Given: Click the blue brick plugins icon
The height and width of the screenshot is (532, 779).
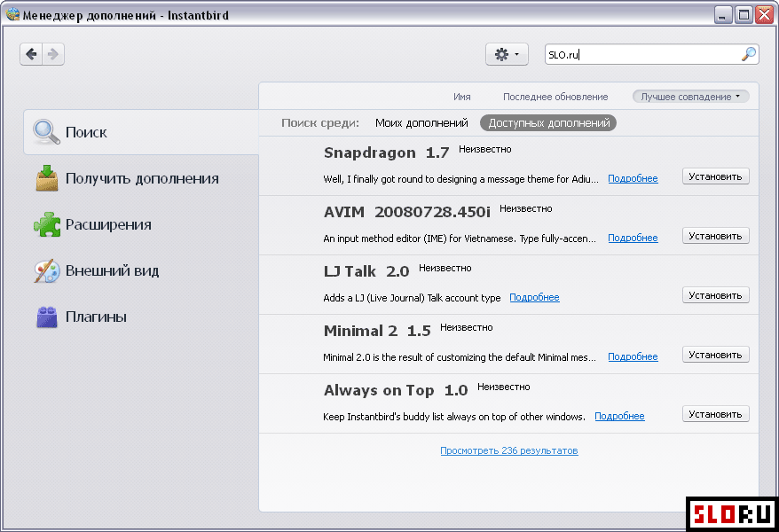Looking at the screenshot, I should point(47,317).
